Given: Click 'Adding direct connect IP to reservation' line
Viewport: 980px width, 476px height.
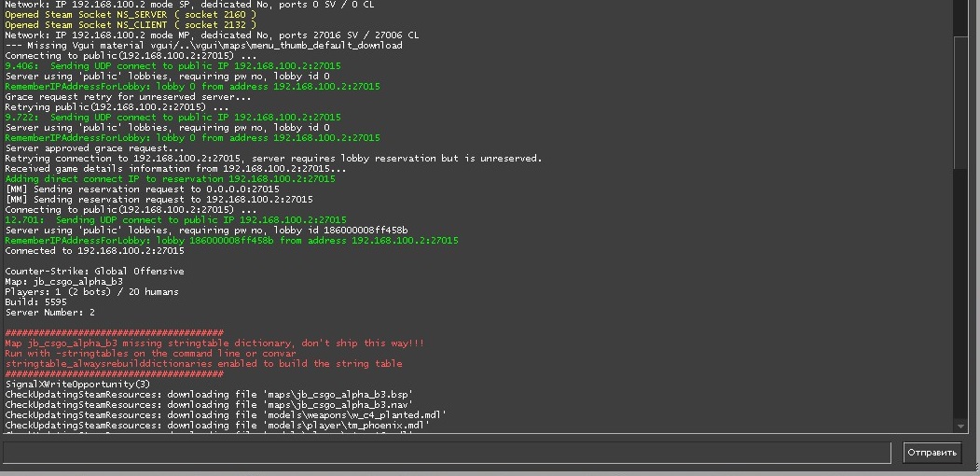Looking at the screenshot, I should (x=170, y=179).
